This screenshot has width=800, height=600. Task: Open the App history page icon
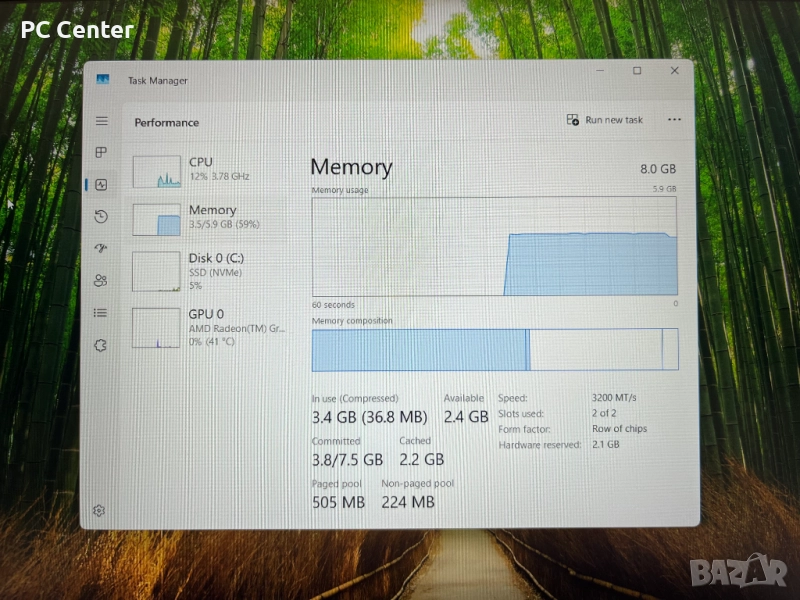coord(101,216)
